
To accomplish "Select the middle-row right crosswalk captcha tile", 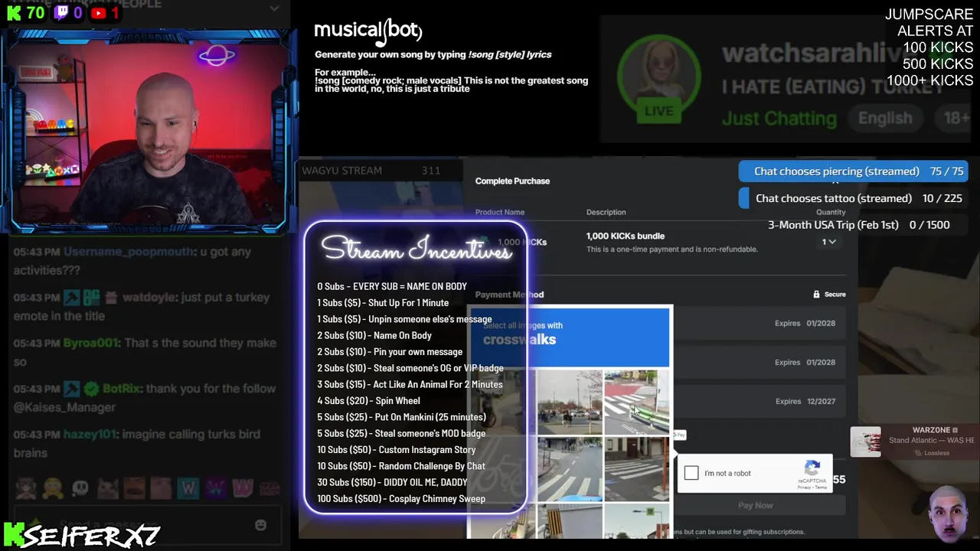I will 636,469.
